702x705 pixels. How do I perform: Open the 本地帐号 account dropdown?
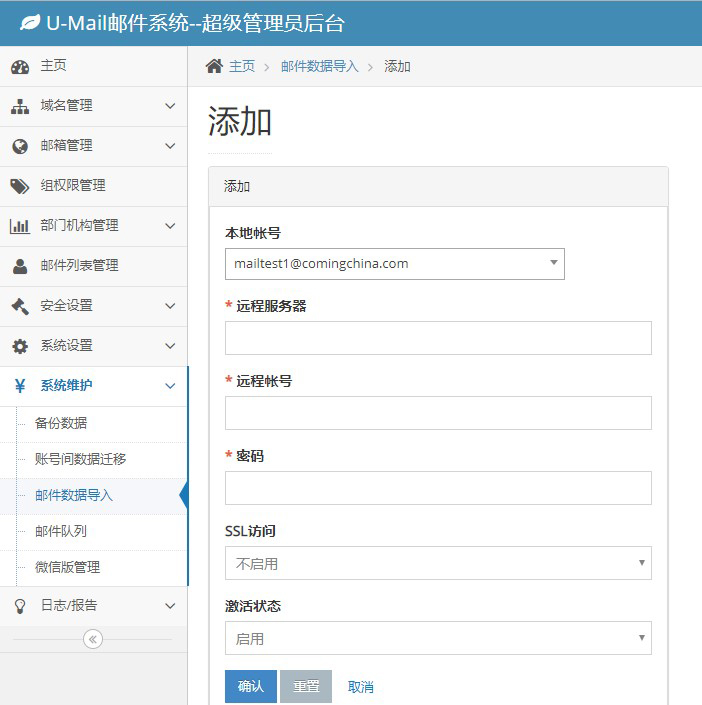[394, 264]
